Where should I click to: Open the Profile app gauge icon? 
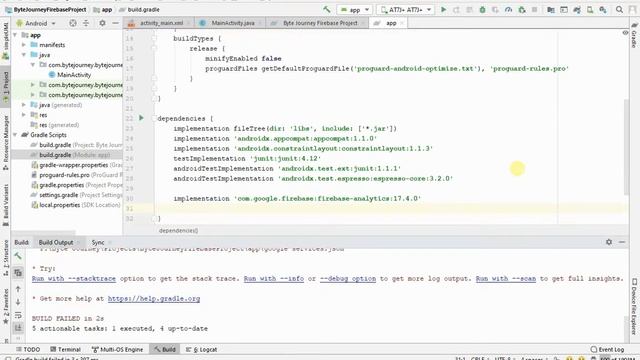pos(508,9)
